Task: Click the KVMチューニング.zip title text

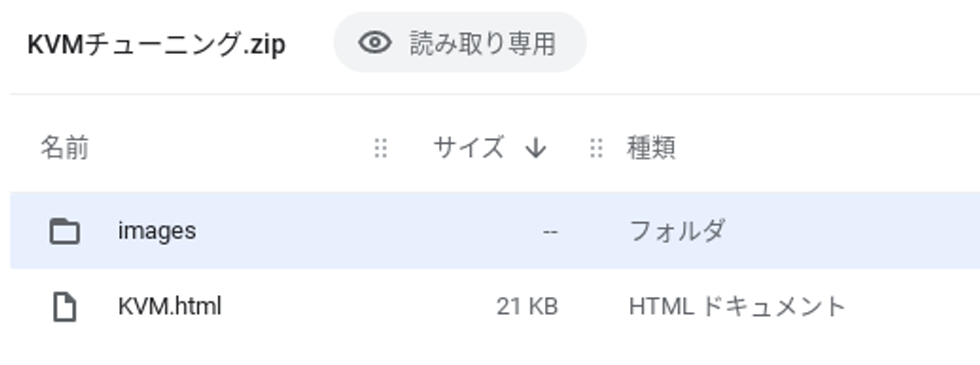Action: 156,44
